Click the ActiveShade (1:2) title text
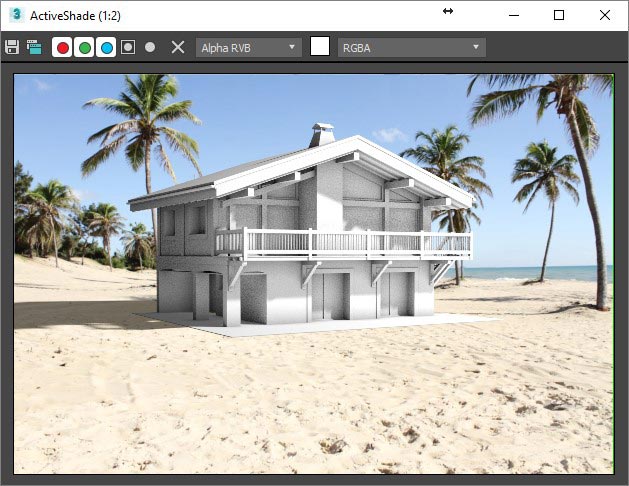Screen dimensions: 629x486 [76, 16]
